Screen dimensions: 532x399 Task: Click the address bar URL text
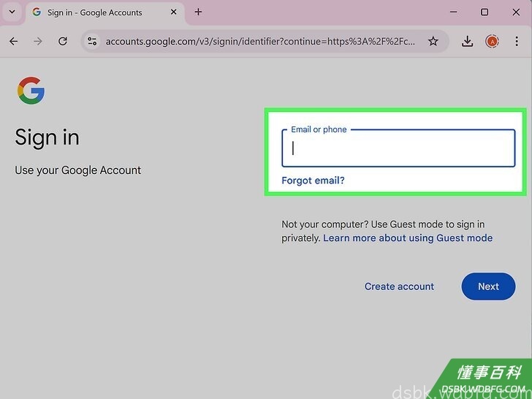click(x=260, y=42)
